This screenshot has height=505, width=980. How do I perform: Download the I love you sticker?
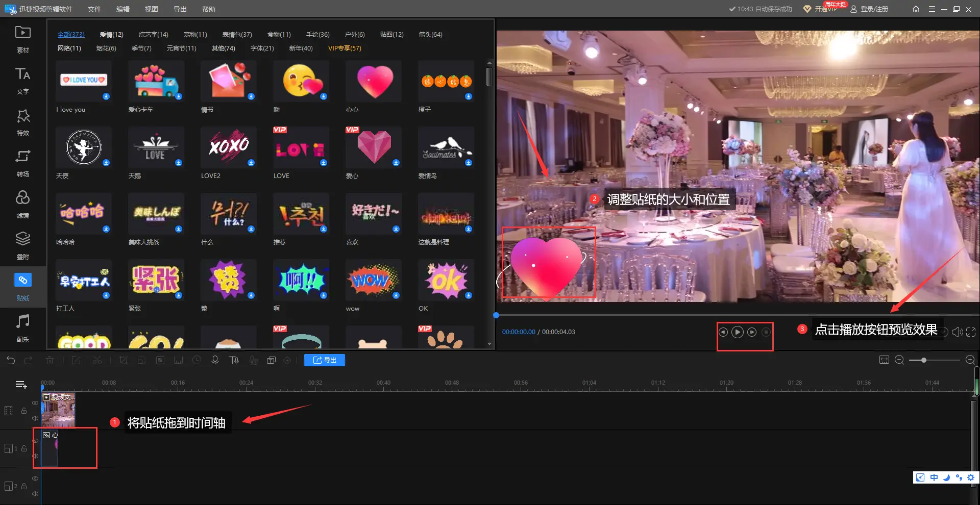(x=106, y=96)
